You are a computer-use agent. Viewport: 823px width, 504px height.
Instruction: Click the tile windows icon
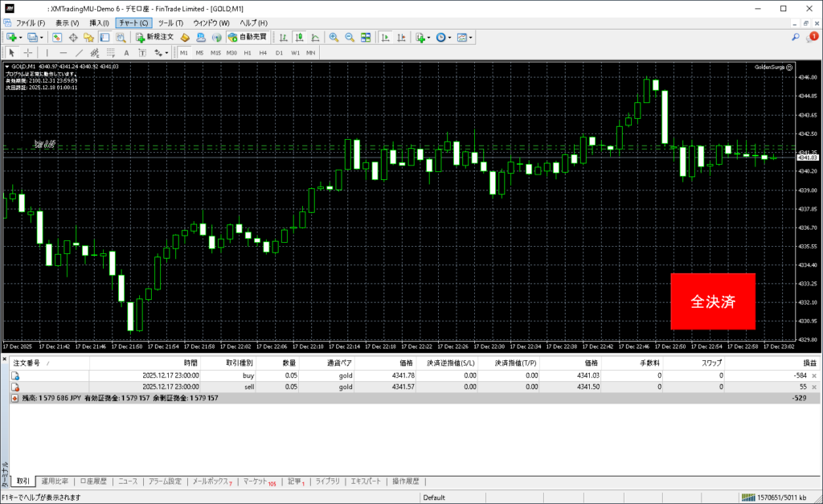366,37
